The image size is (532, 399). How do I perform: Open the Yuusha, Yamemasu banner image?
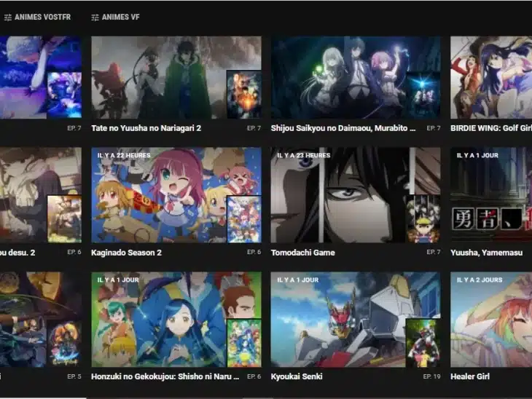[491, 195]
